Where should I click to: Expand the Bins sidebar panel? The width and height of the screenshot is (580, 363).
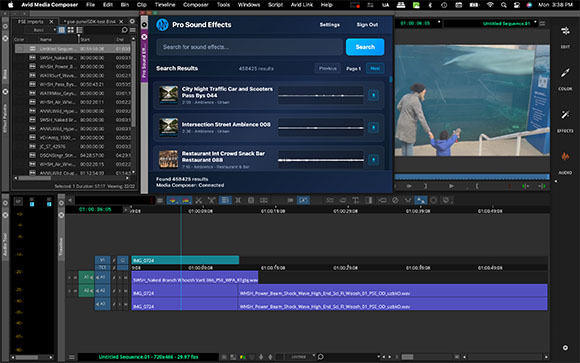(x=5, y=73)
